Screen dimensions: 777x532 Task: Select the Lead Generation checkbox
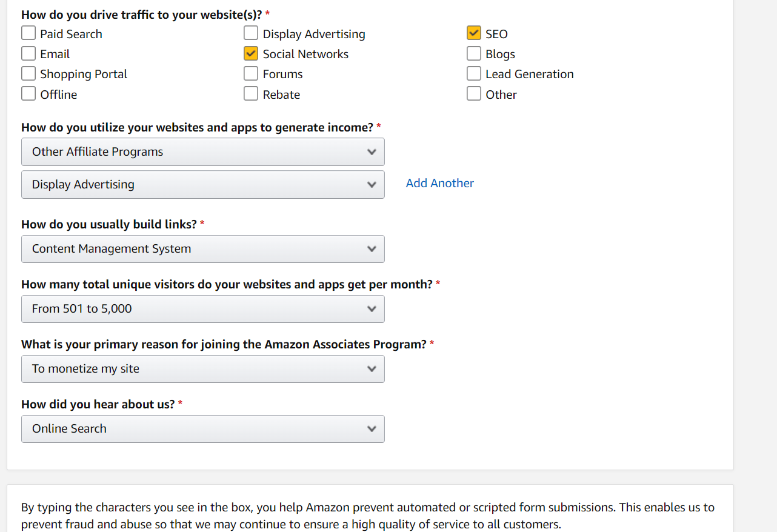pyautogui.click(x=474, y=73)
